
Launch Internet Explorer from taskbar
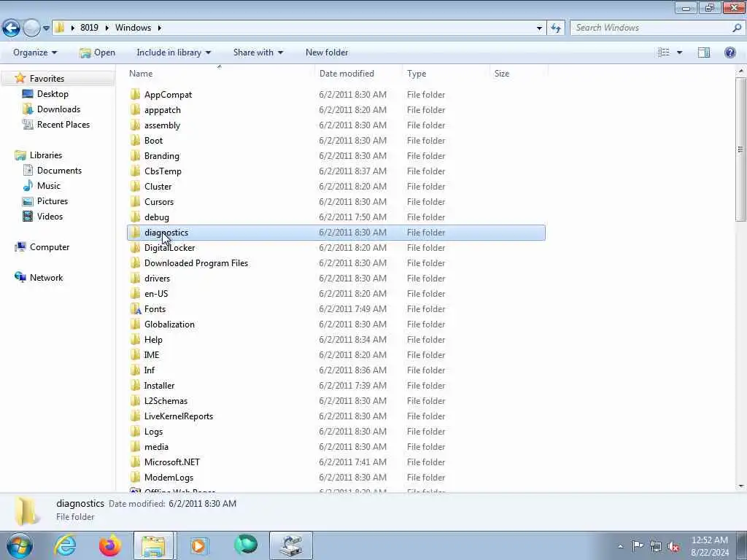(x=65, y=545)
